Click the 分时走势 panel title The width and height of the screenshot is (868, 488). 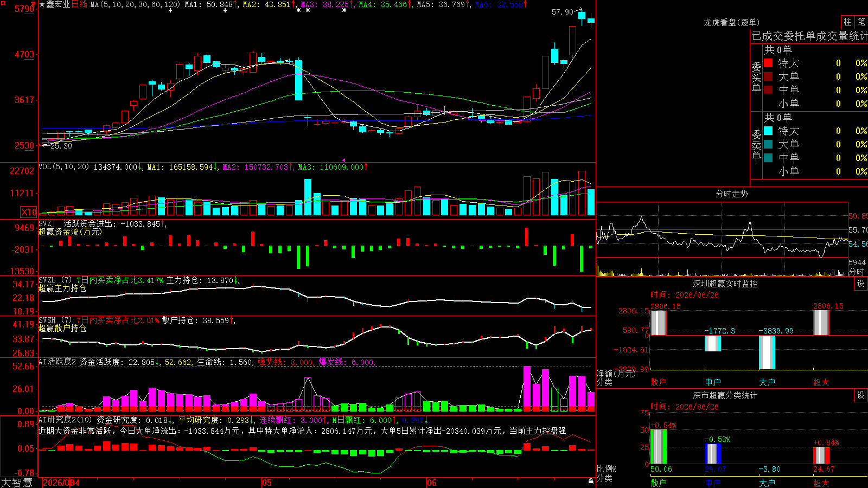pos(731,194)
